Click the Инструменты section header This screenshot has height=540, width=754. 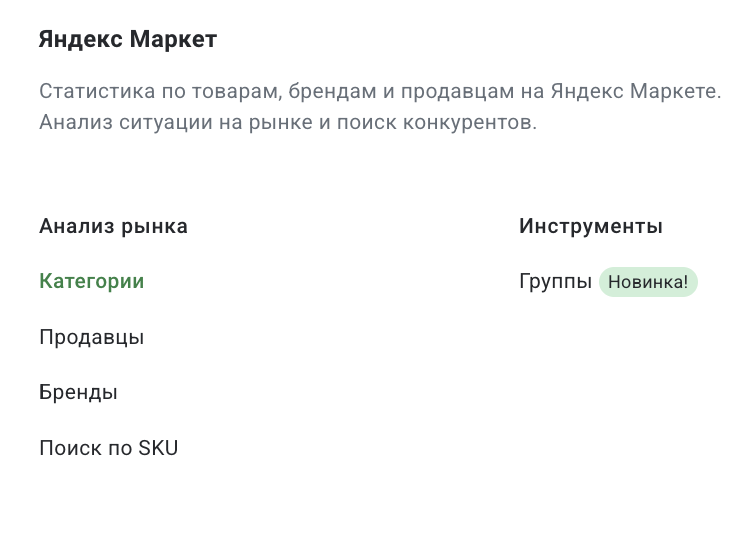coord(590,227)
